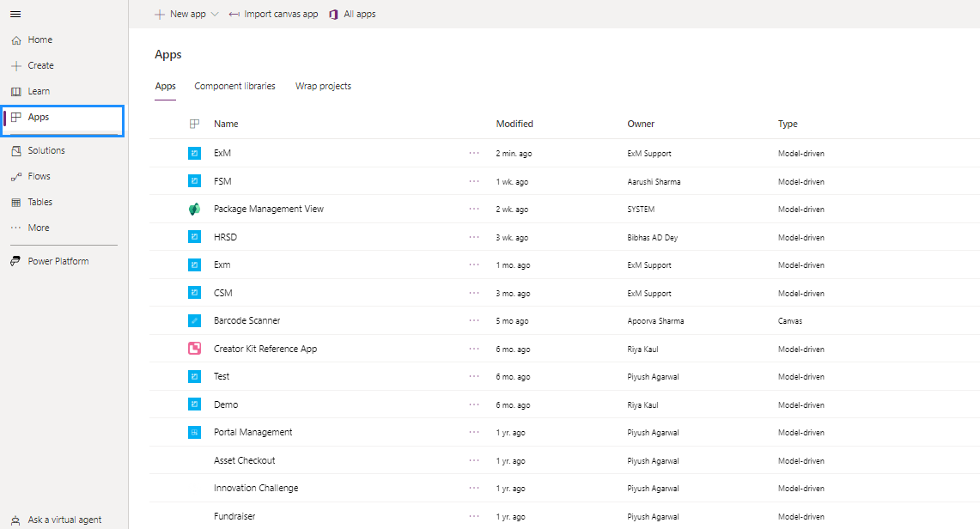The height and width of the screenshot is (529, 980).
Task: Switch to the Component libraries tab
Action: [x=234, y=86]
